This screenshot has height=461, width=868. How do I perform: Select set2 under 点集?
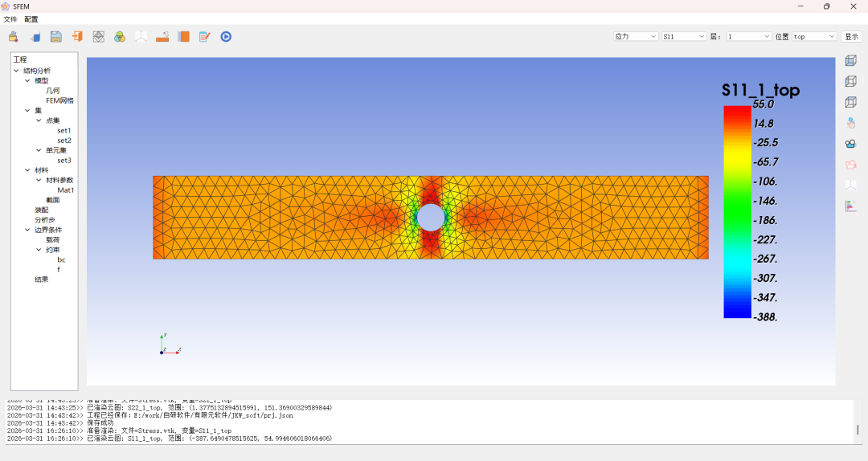click(x=64, y=141)
